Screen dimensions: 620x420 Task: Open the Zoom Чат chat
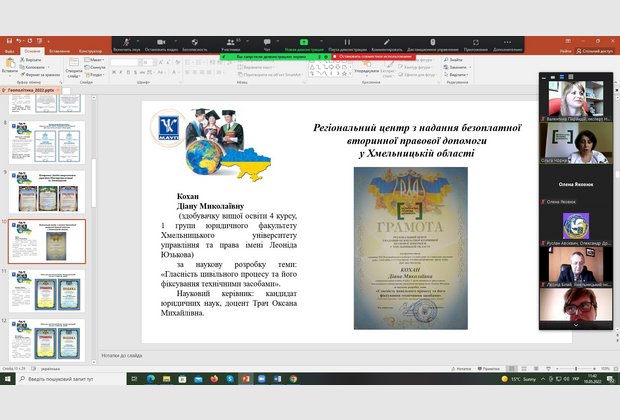tap(267, 44)
